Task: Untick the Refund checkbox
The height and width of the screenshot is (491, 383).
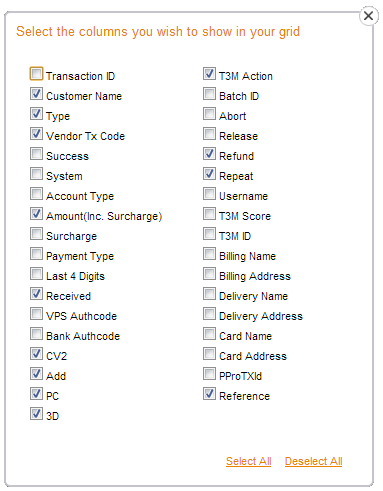Action: coord(209,154)
